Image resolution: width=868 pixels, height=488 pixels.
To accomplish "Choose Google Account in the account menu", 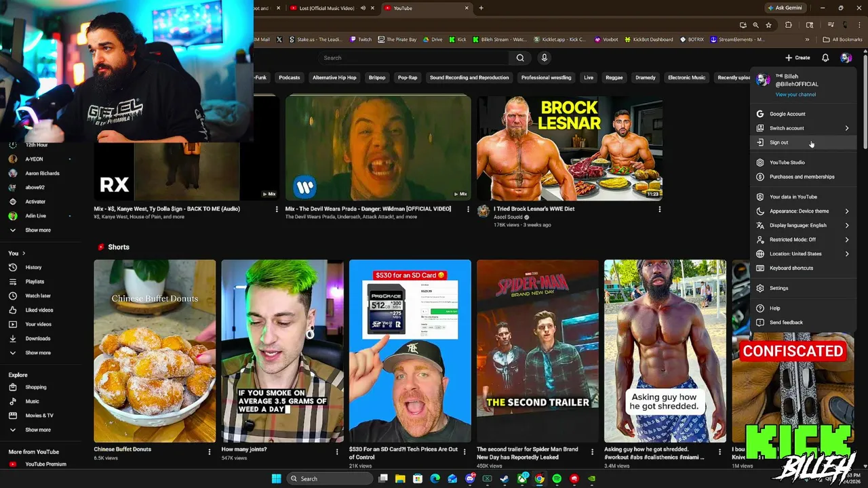I will (x=804, y=114).
